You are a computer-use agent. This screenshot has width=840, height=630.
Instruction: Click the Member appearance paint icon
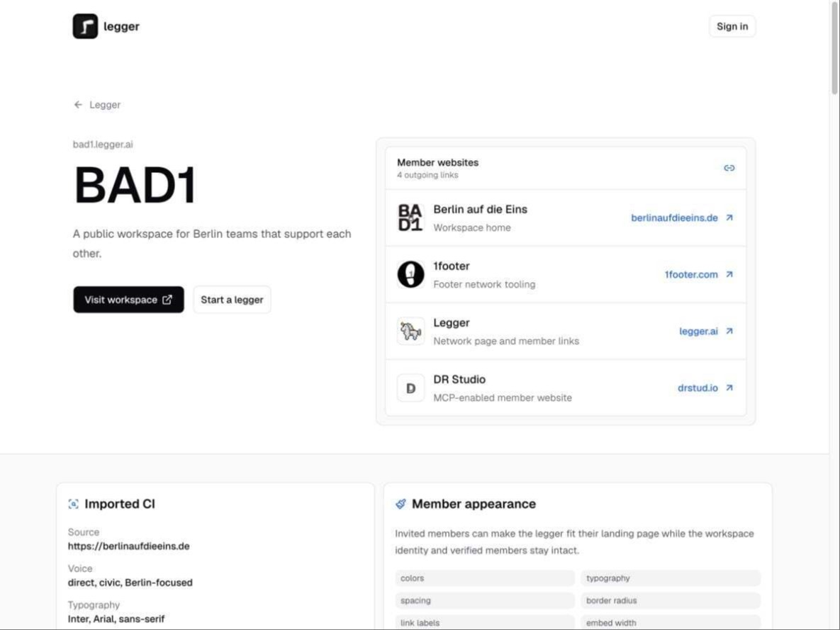click(401, 504)
